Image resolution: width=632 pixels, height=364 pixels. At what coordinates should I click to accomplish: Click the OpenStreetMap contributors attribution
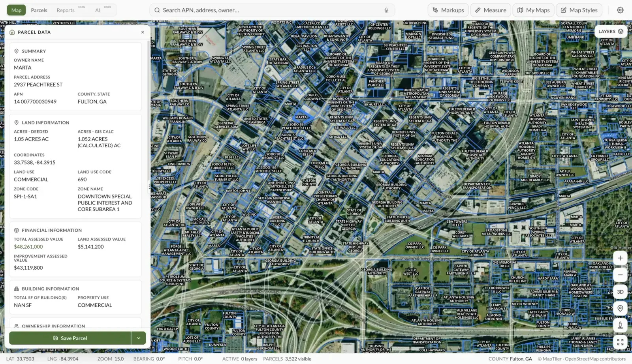pos(595,359)
